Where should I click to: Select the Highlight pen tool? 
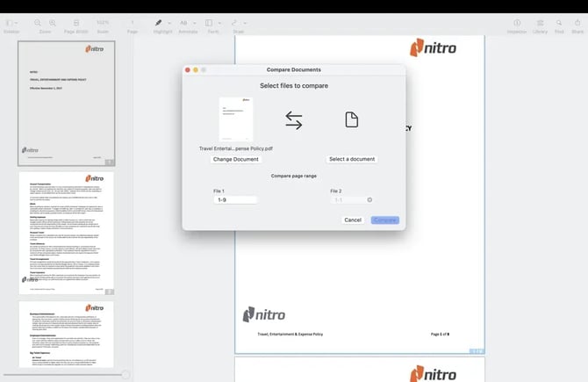tap(159, 23)
